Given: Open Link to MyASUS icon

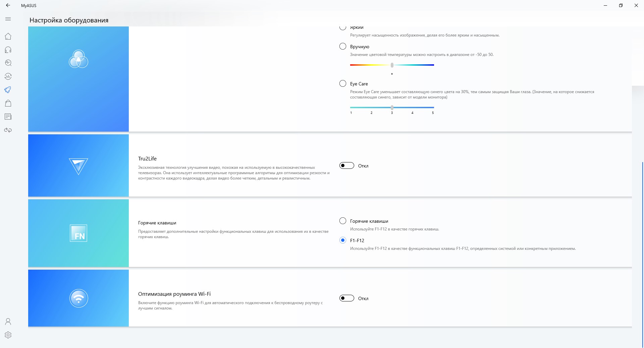Looking at the screenshot, I should [8, 130].
